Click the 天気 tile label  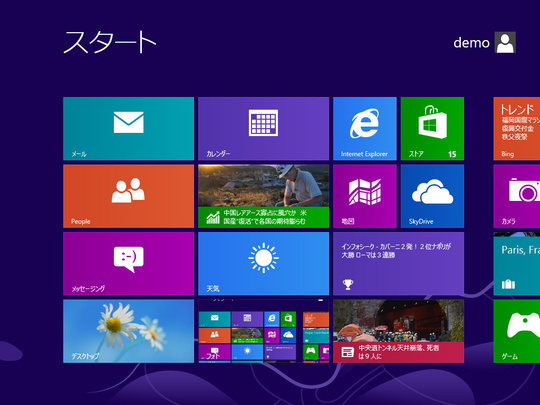(213, 289)
